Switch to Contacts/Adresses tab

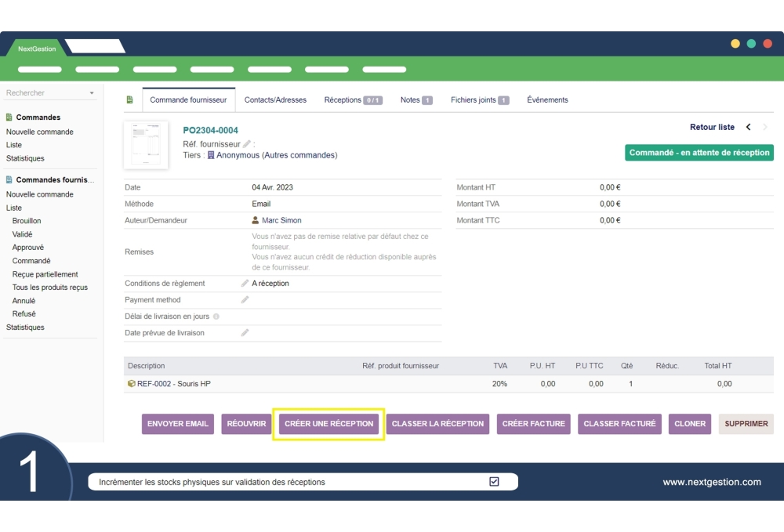(275, 100)
